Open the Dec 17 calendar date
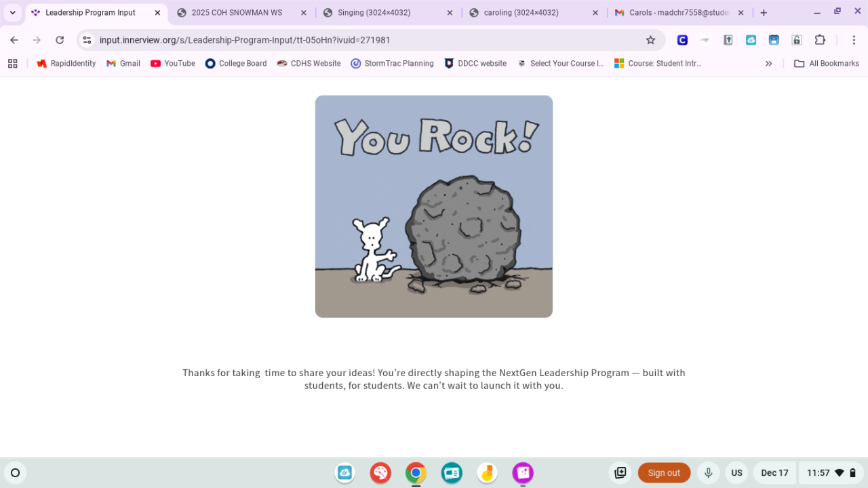This screenshot has width=868, height=488. click(774, 472)
